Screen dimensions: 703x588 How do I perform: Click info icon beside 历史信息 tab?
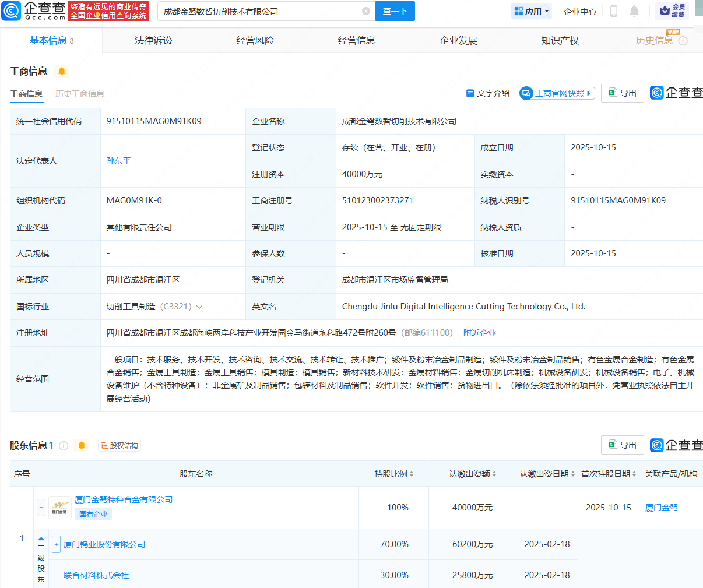(x=683, y=41)
